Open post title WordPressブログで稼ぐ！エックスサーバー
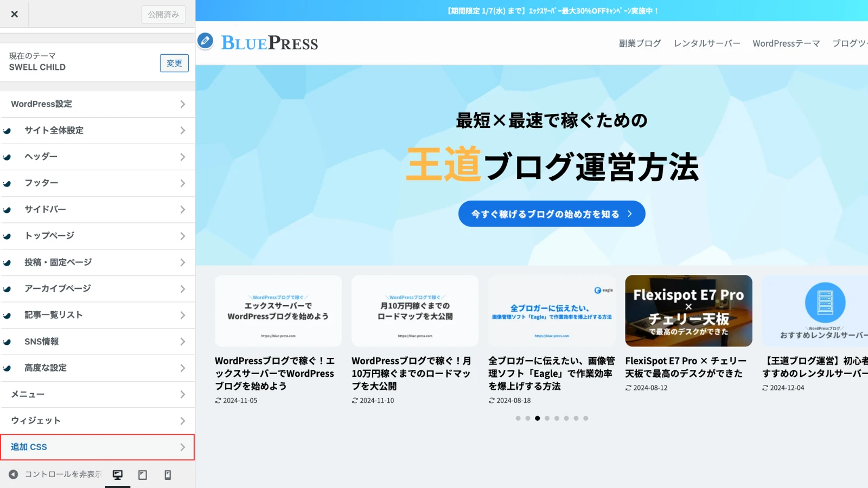This screenshot has width=868, height=488. tap(275, 374)
